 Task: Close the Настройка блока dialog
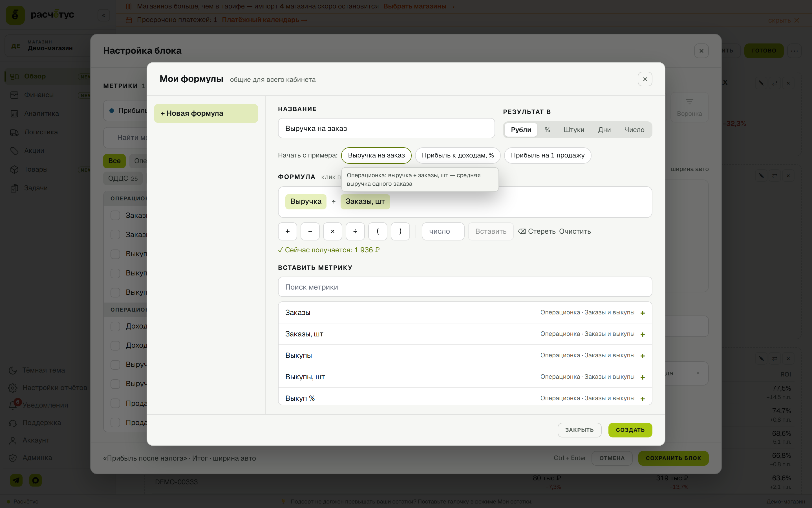click(x=701, y=51)
